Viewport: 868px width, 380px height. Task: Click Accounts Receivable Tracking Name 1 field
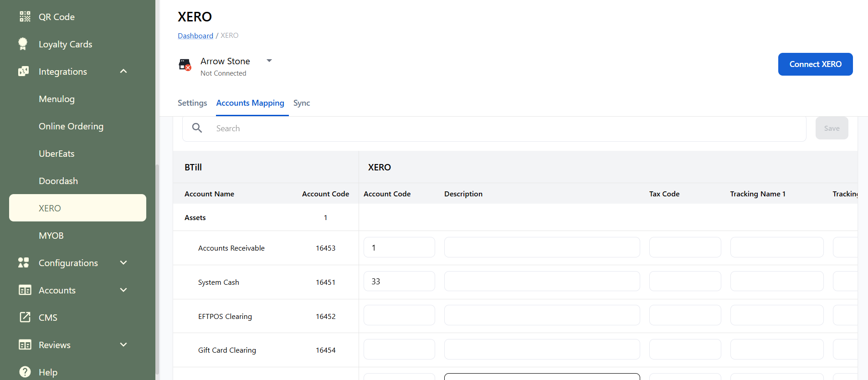[777, 247]
